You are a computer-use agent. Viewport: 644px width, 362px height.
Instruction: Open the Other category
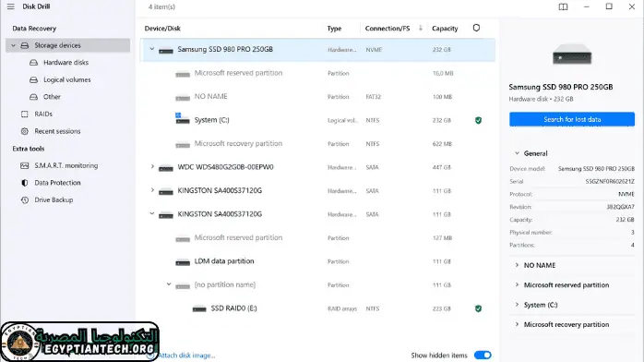pyautogui.click(x=52, y=97)
